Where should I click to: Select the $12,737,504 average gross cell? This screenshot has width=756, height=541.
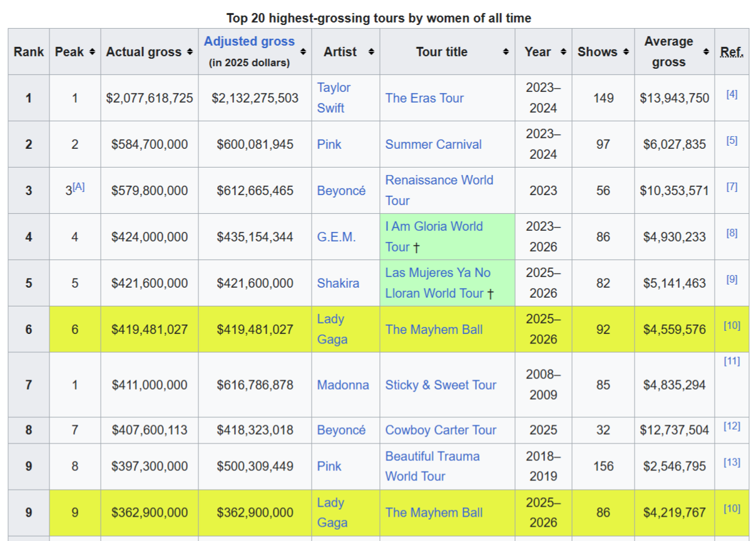(675, 430)
